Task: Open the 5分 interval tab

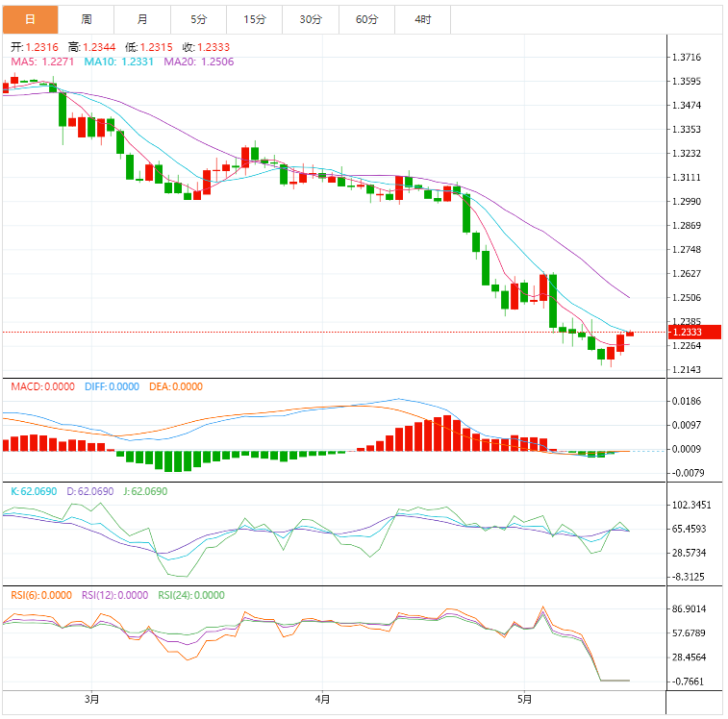Action: click(199, 19)
